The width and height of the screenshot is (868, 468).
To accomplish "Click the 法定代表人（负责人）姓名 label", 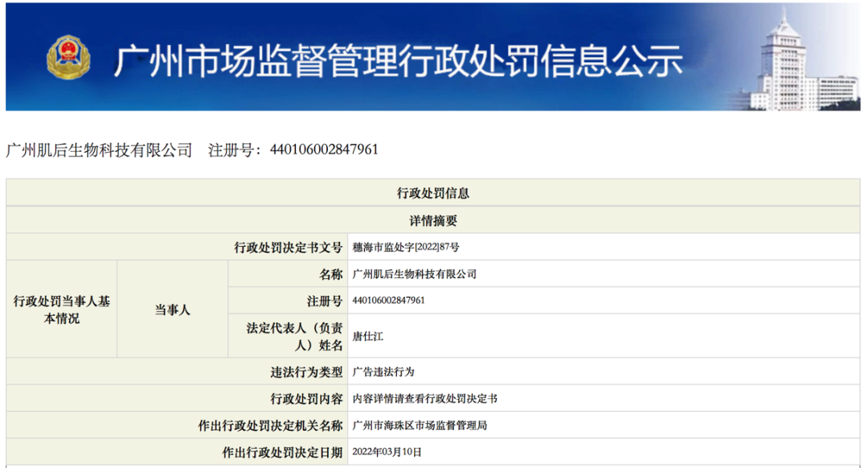I will coord(294,336).
